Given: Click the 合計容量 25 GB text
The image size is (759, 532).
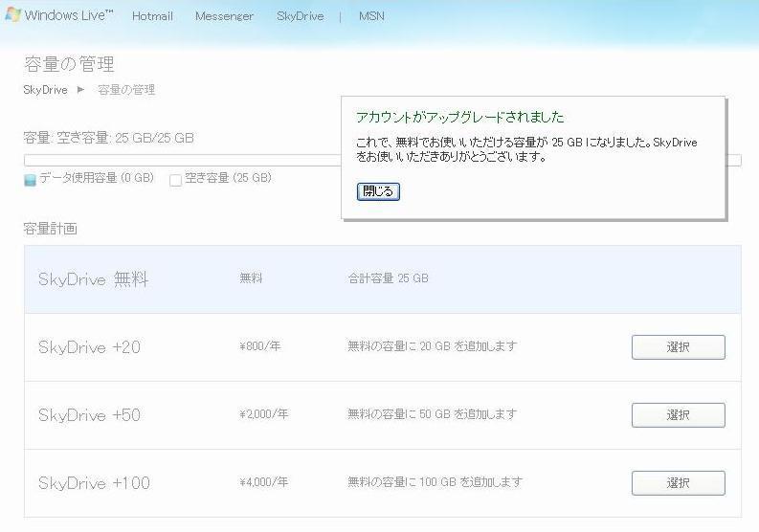Looking at the screenshot, I should 389,278.
